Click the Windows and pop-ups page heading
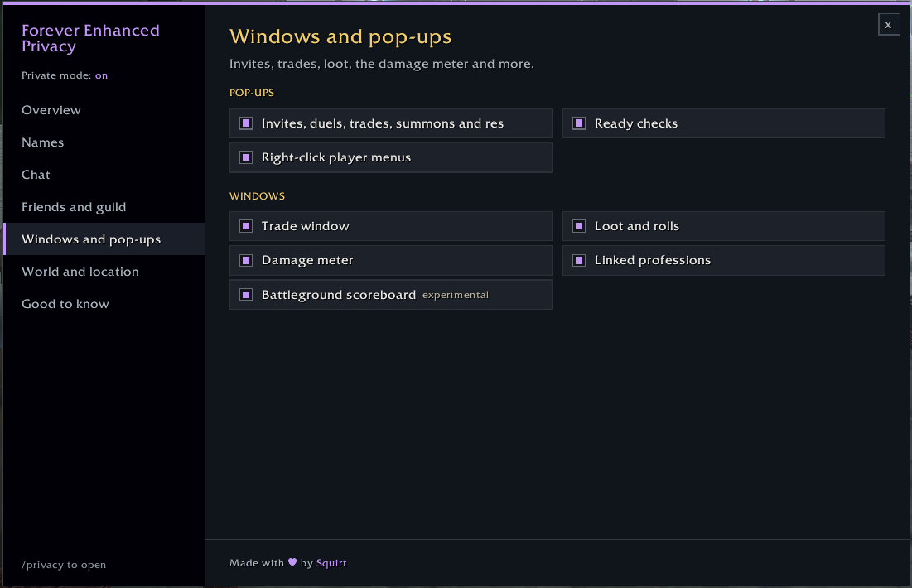This screenshot has width=912, height=588. pyautogui.click(x=340, y=36)
